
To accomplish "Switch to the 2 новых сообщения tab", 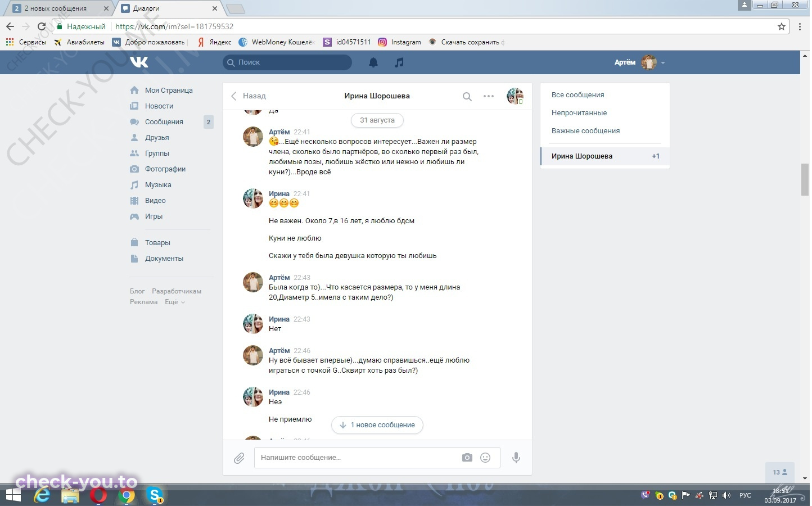I will click(x=60, y=8).
